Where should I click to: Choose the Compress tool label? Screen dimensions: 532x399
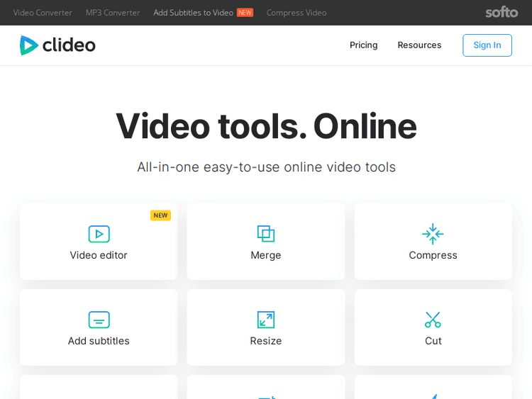click(x=433, y=255)
